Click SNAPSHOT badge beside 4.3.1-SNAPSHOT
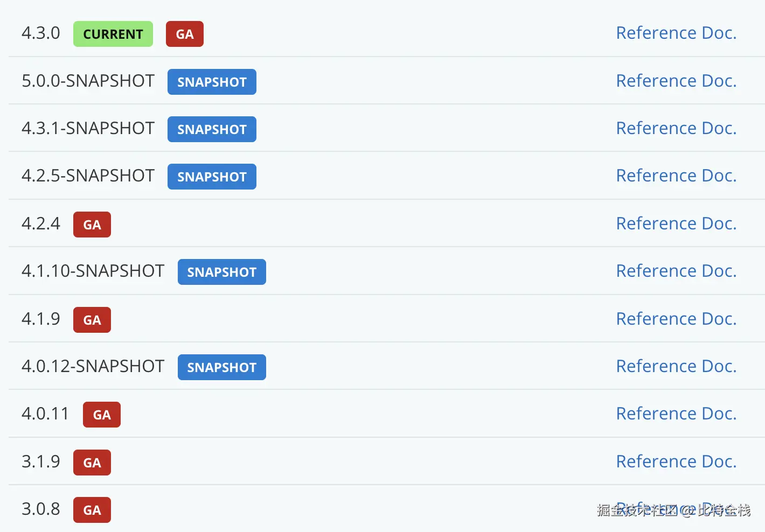The height and width of the screenshot is (532, 765). [x=212, y=129]
